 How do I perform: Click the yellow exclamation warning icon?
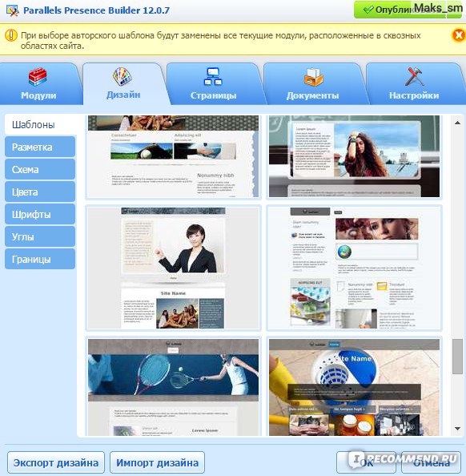point(11,35)
